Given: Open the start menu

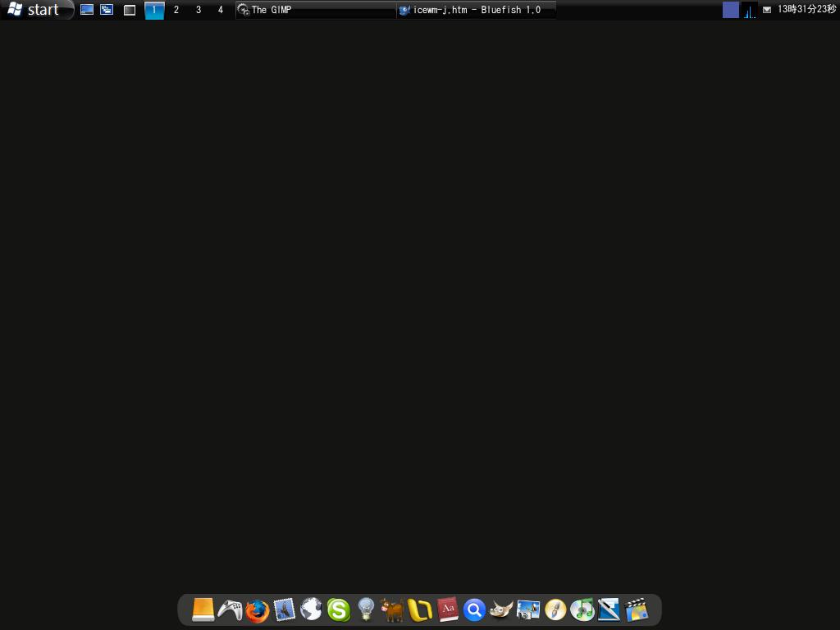Looking at the screenshot, I should point(36,10).
